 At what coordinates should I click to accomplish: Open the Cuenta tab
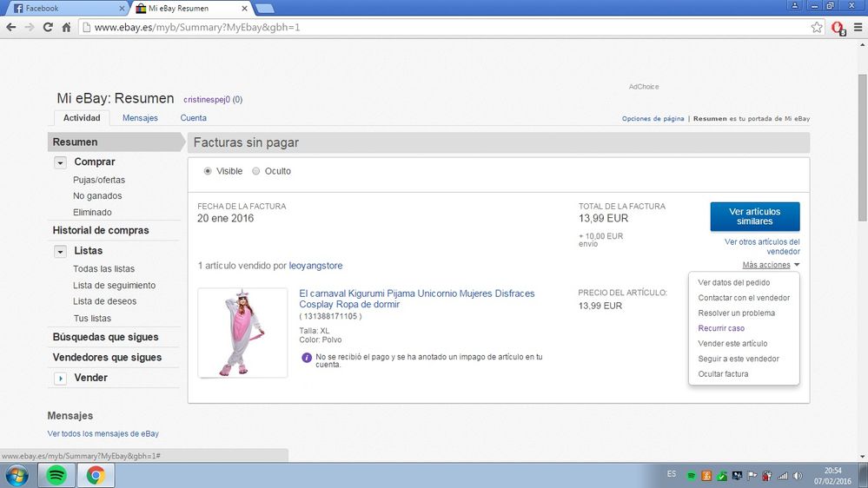click(x=193, y=118)
